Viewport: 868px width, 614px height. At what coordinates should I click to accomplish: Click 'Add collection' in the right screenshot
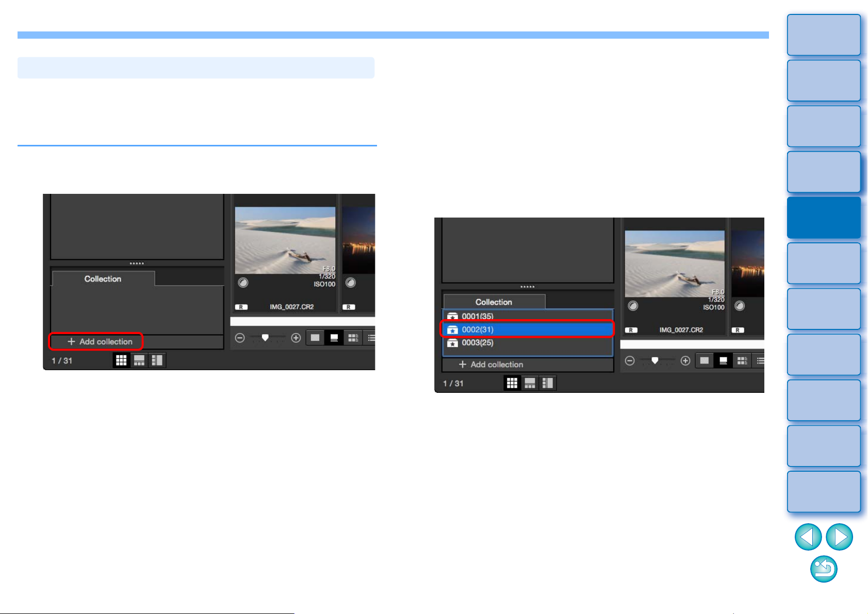point(491,364)
